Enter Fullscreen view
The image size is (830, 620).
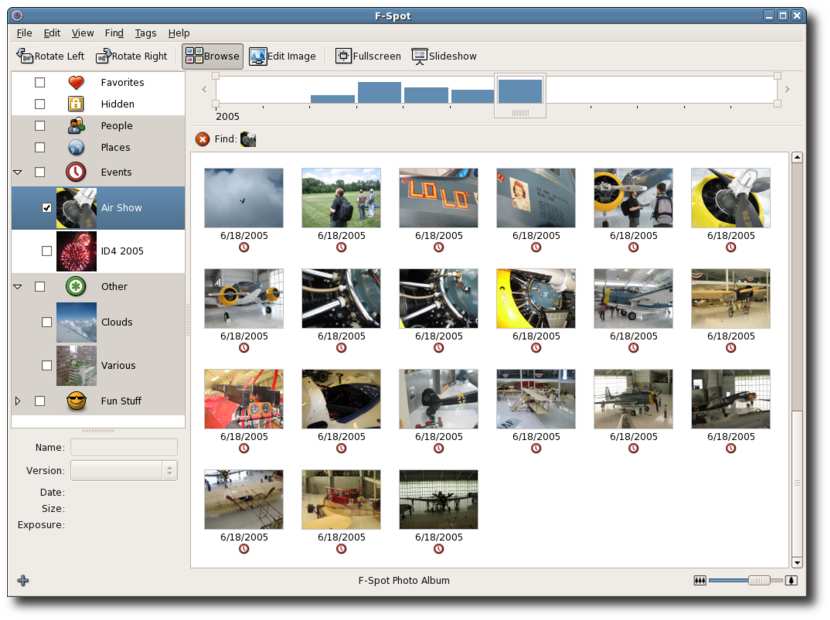[x=368, y=56]
